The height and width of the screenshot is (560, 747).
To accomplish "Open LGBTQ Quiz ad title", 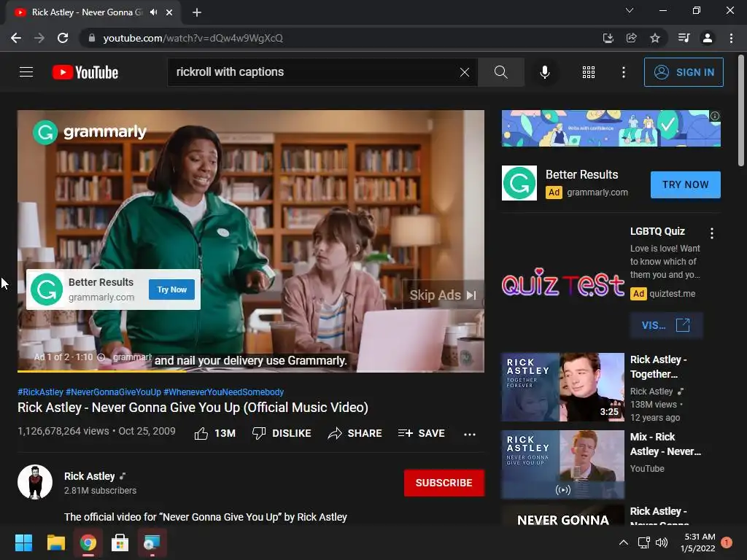I will 657,231.
